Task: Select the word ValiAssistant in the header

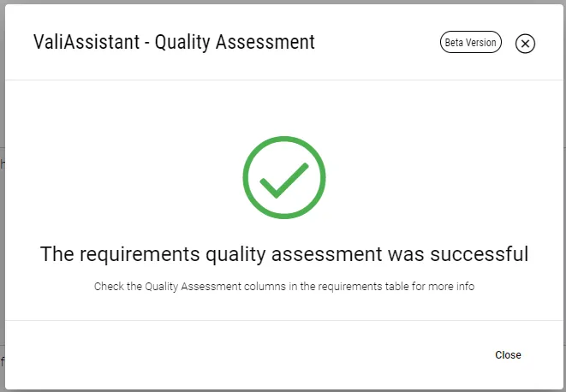Action: [82, 42]
